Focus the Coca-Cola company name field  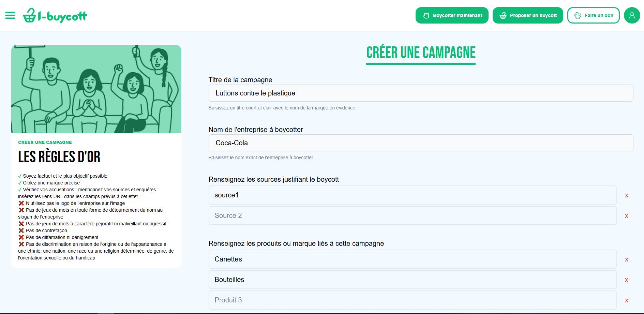(420, 143)
